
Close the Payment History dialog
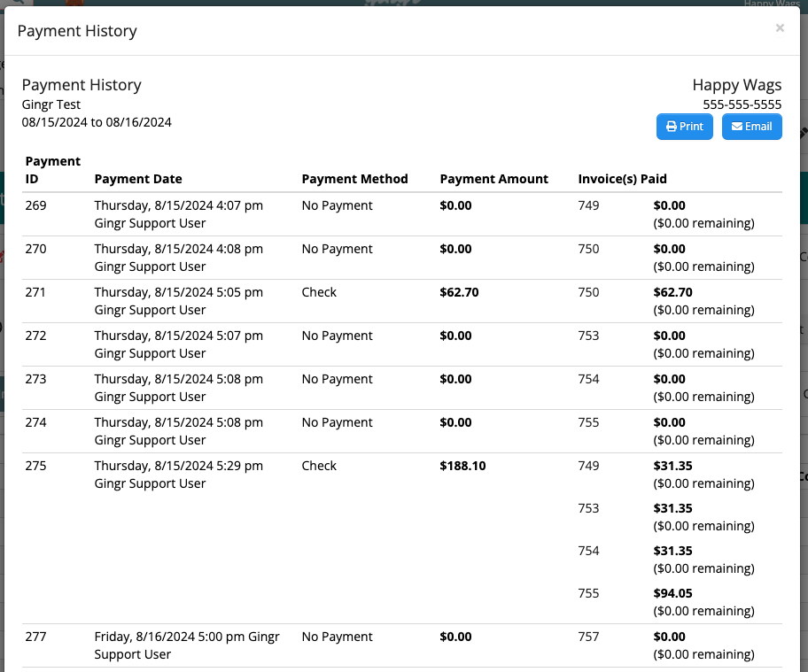(780, 27)
